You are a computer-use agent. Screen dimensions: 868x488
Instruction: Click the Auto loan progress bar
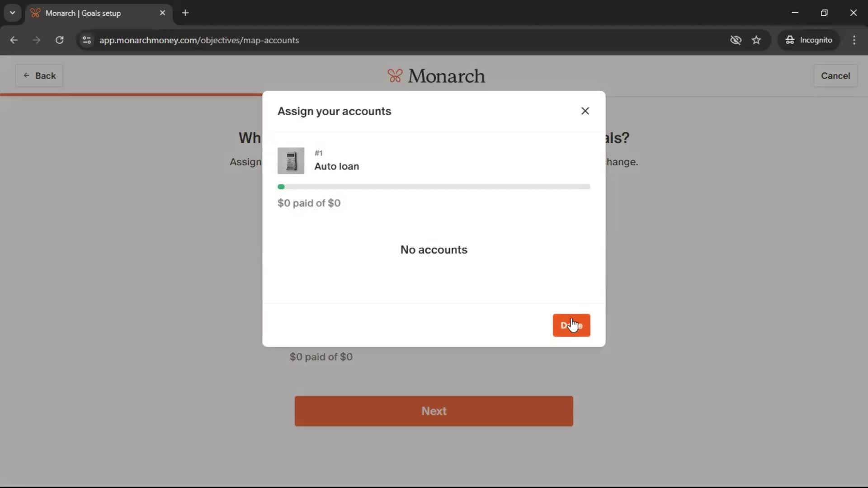click(434, 187)
